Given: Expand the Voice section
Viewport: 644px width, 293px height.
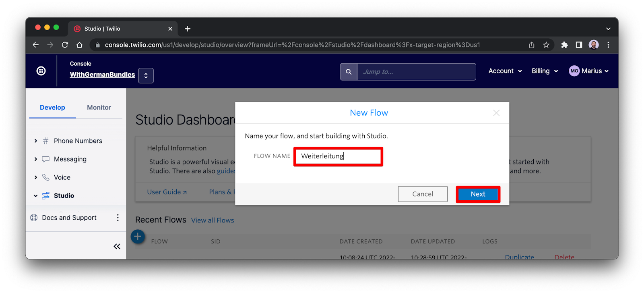Looking at the screenshot, I should [36, 177].
